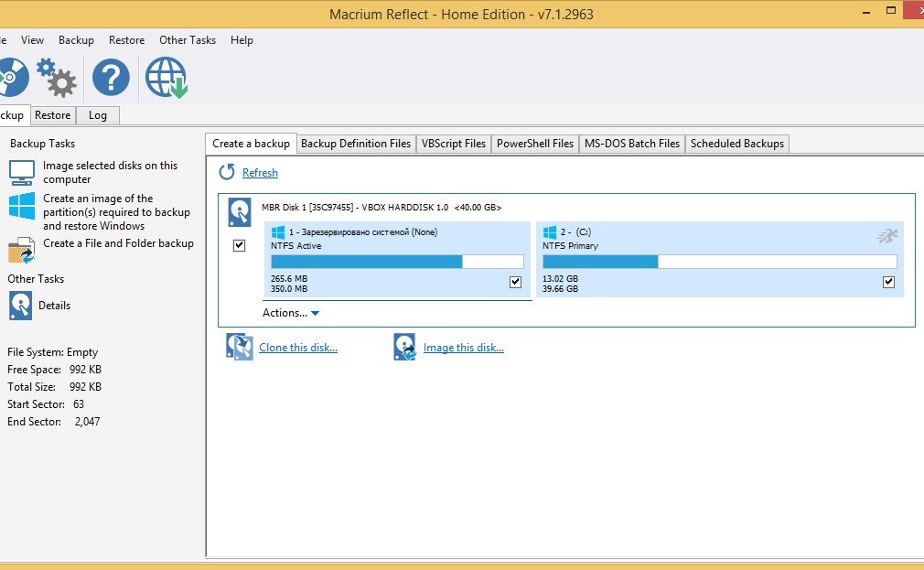Screen dimensions: 924x570
Task: Open the Help menu
Action: point(242,40)
